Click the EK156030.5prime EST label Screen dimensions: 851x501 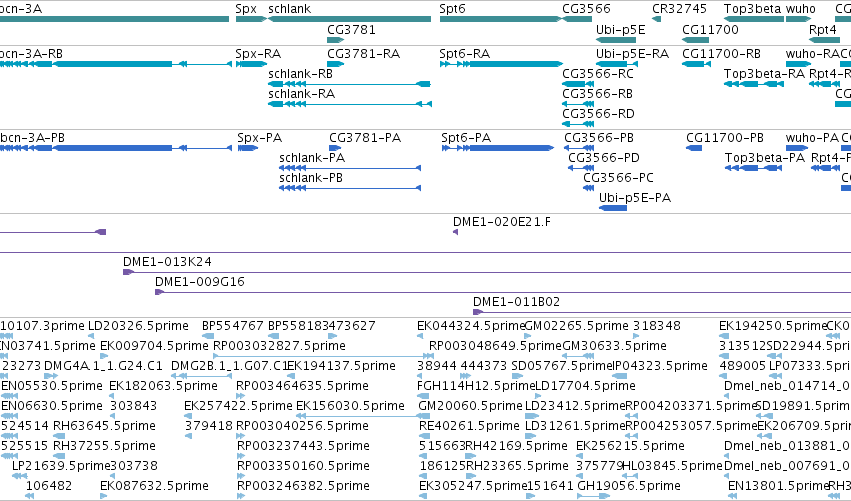coord(351,407)
